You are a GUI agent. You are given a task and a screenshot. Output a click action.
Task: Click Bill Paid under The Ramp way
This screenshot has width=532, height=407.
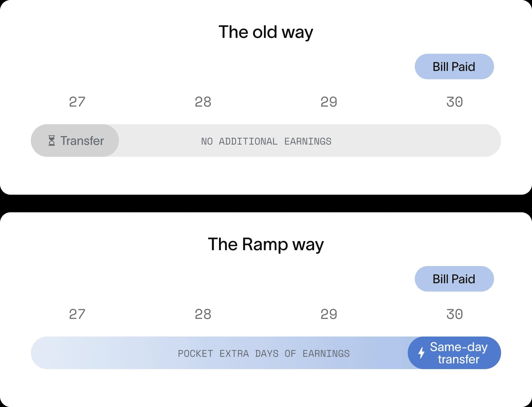click(454, 279)
